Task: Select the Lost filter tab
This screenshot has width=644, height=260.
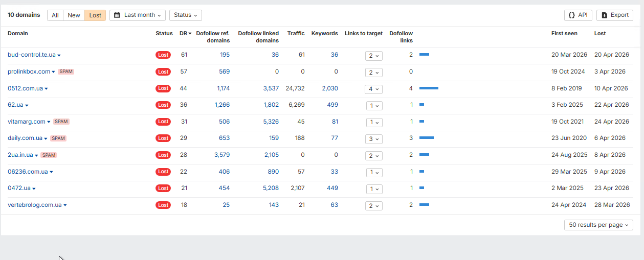Action: click(95, 15)
